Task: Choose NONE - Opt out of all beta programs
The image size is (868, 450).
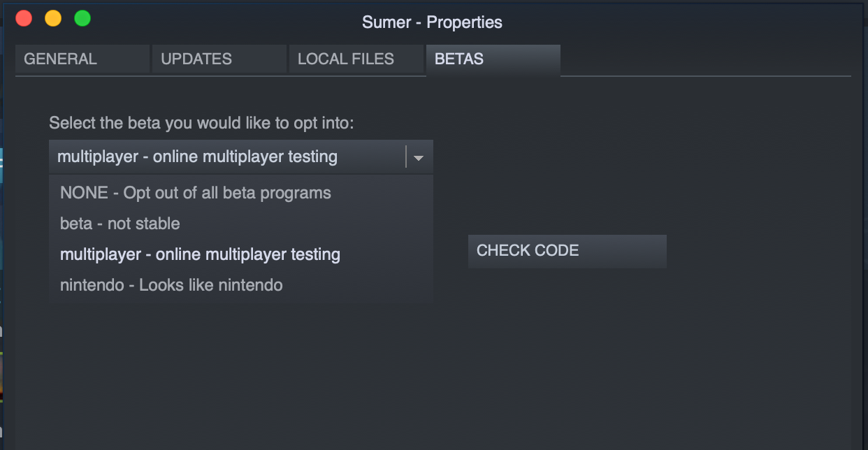Action: [196, 193]
